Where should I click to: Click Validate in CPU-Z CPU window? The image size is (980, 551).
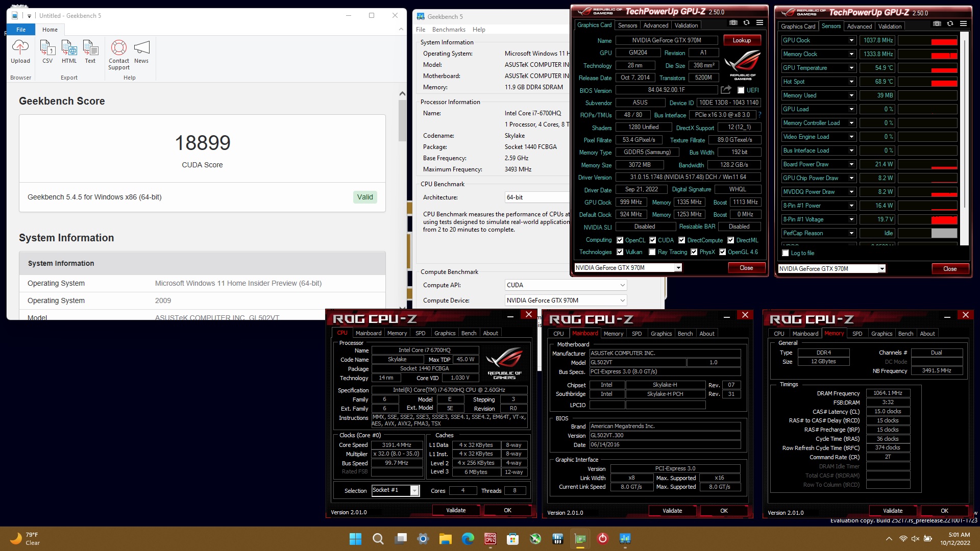coord(456,510)
